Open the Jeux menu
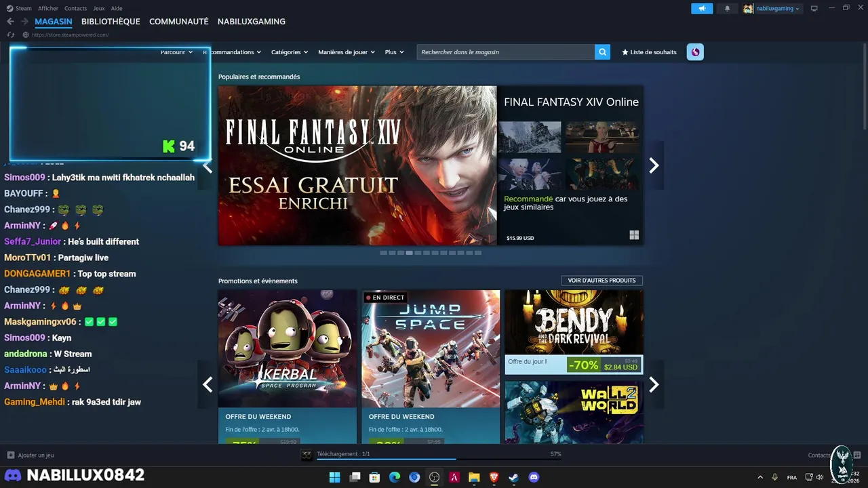868x488 pixels. 99,8
